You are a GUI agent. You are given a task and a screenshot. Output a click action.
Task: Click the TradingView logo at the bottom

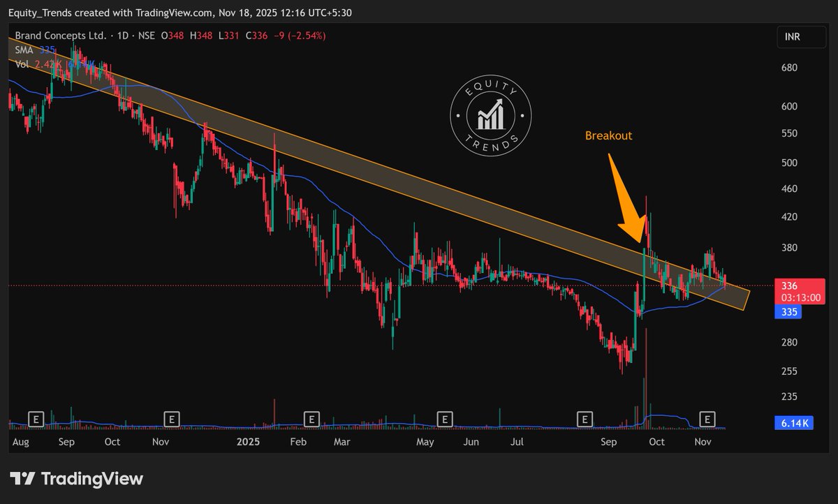click(77, 479)
